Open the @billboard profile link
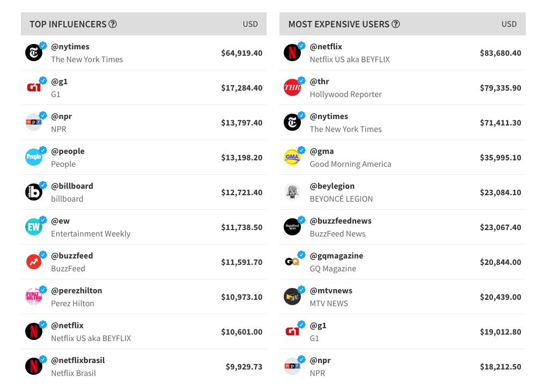 click(72, 186)
